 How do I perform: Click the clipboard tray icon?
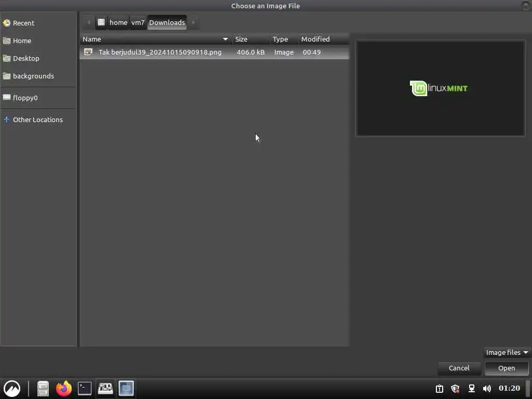pyautogui.click(x=440, y=389)
